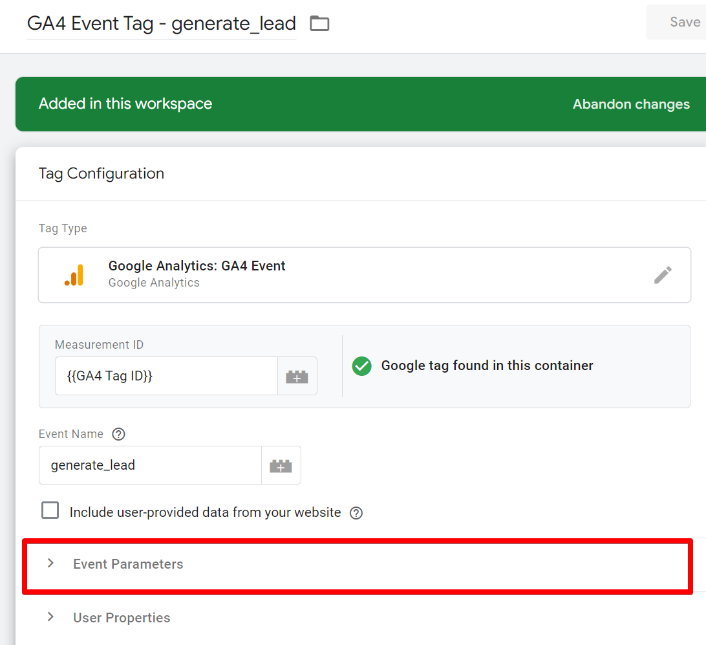The width and height of the screenshot is (706, 645).
Task: Click the Tag Configuration heading
Action: [x=101, y=174]
